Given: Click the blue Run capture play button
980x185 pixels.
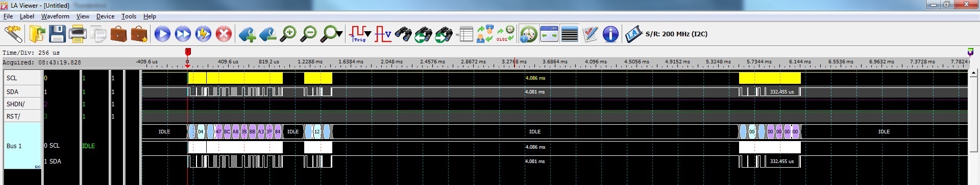Looking at the screenshot, I should point(162,34).
